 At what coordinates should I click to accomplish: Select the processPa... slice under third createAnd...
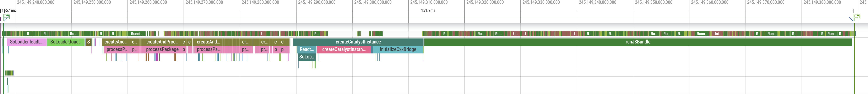[208, 49]
